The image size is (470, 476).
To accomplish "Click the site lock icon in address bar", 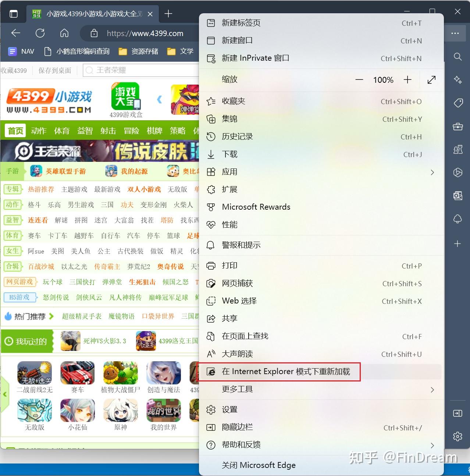I will (94, 33).
